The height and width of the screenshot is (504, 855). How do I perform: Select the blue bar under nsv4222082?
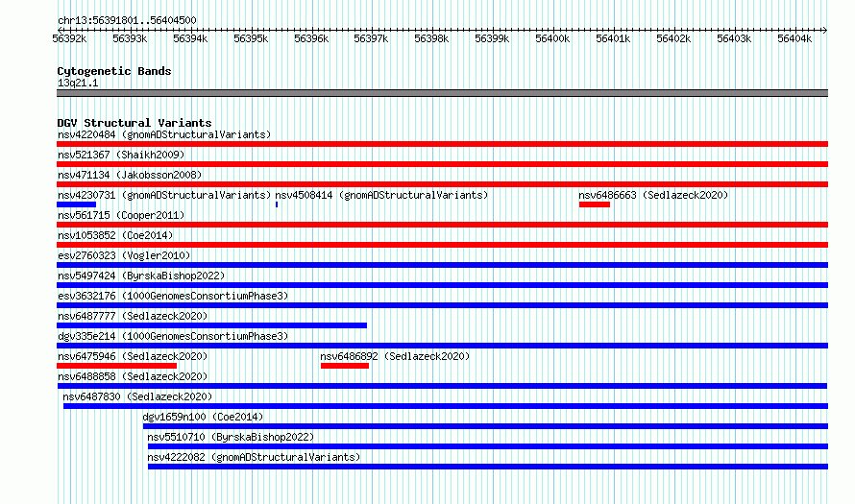(x=488, y=467)
